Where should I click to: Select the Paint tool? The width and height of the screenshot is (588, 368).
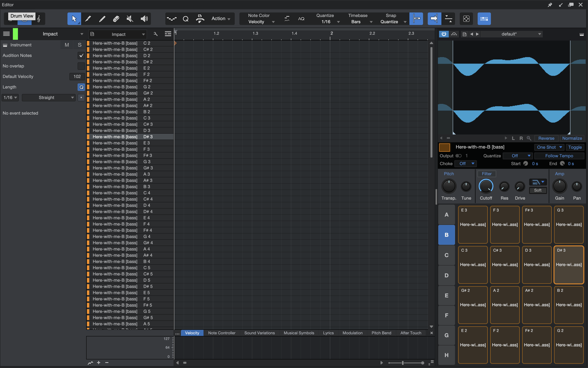(x=88, y=19)
